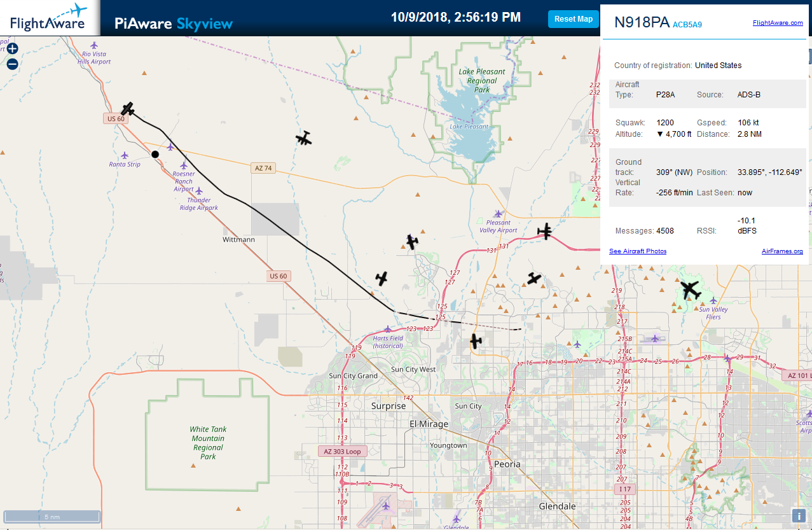Viewport: 812px width, 530px height.
Task: Click the Pleasant Valley Airport marker
Action: 498,214
